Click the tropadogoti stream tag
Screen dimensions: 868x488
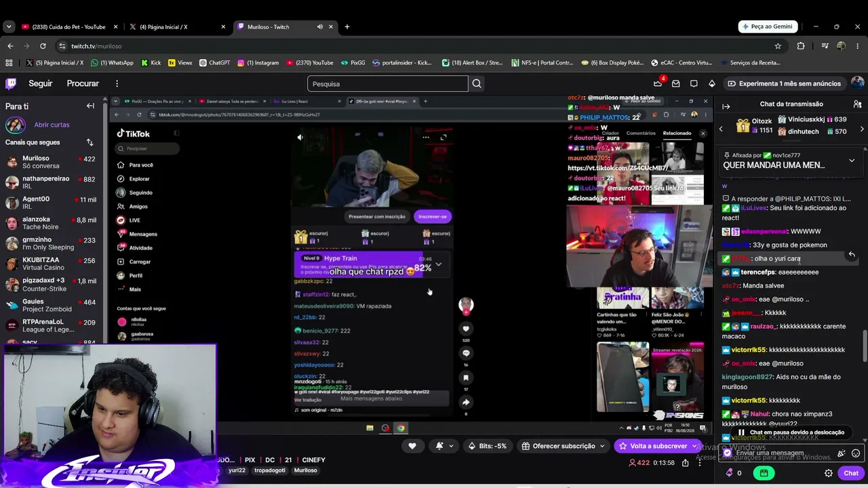(269, 470)
